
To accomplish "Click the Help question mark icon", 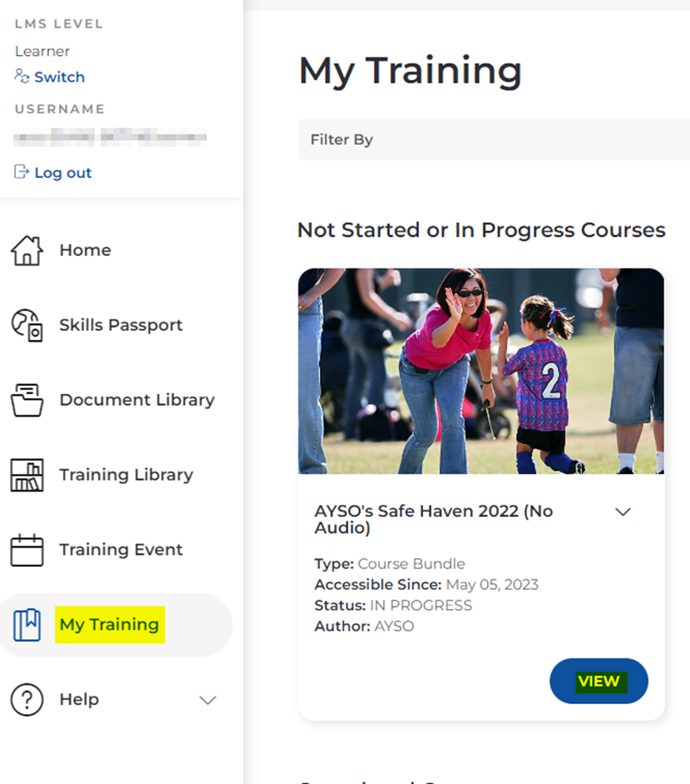I will click(27, 699).
